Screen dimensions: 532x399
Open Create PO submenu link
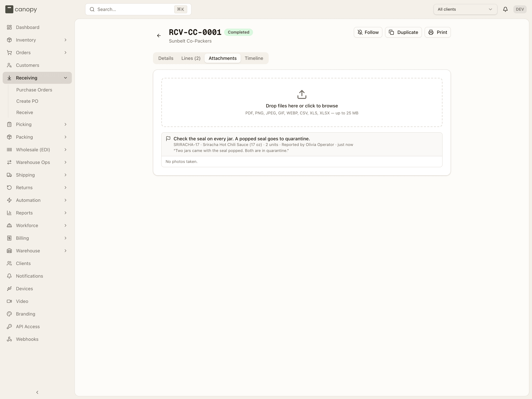click(27, 101)
